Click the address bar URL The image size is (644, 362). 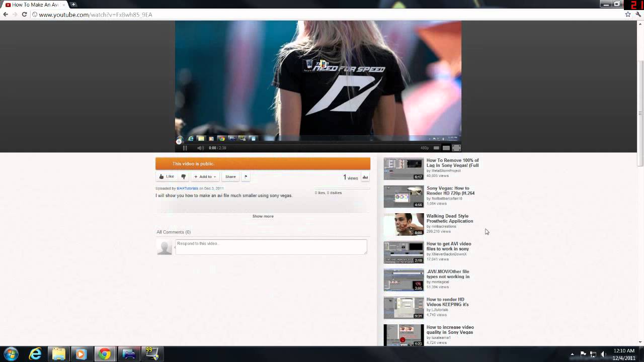pyautogui.click(x=96, y=15)
